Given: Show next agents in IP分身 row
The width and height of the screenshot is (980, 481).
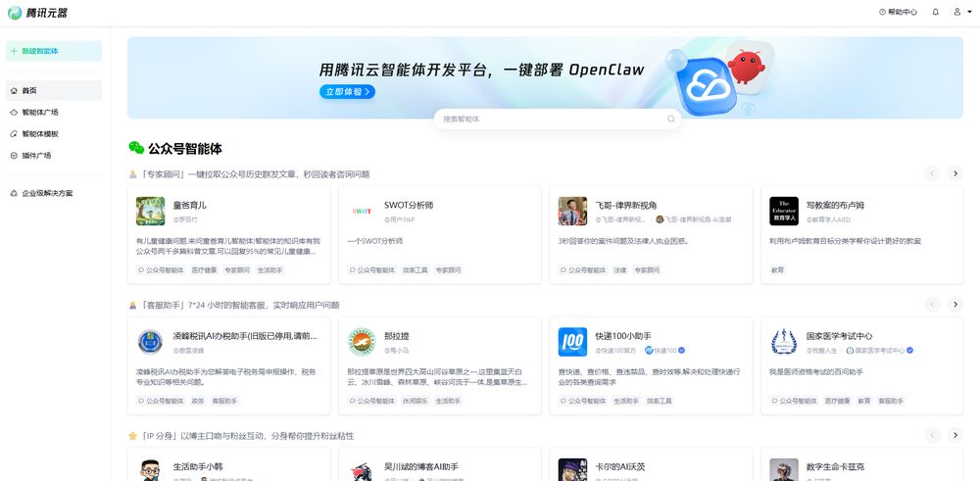Looking at the screenshot, I should (955, 435).
